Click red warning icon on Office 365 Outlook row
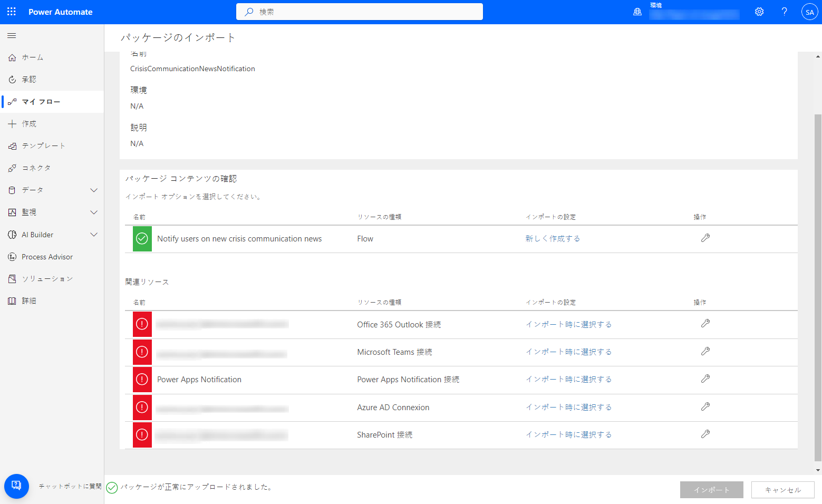 click(x=142, y=324)
